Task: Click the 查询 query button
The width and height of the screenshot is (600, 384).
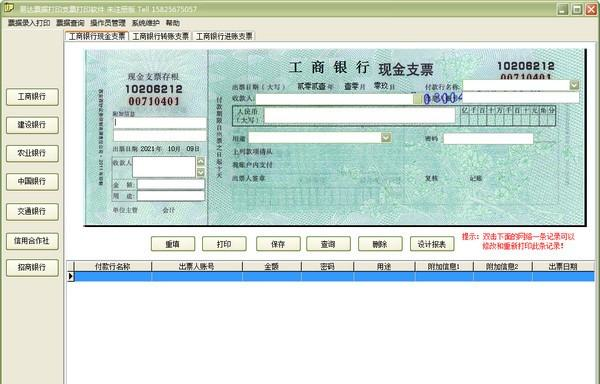Action: point(328,244)
